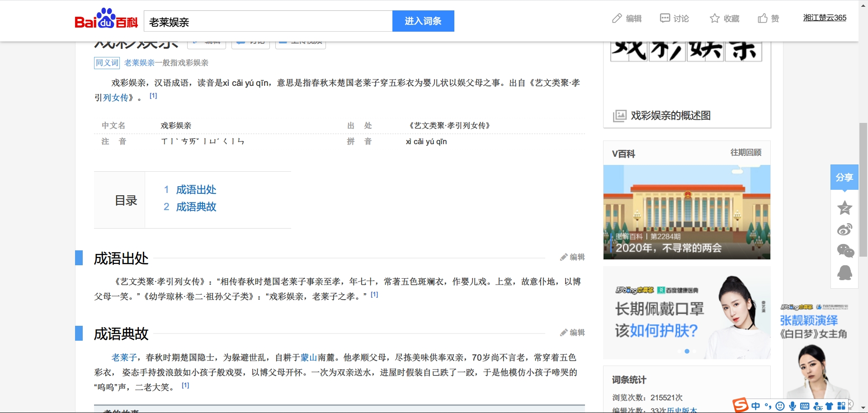
Task: Open the 老莱子 hyperlink
Action: point(124,358)
